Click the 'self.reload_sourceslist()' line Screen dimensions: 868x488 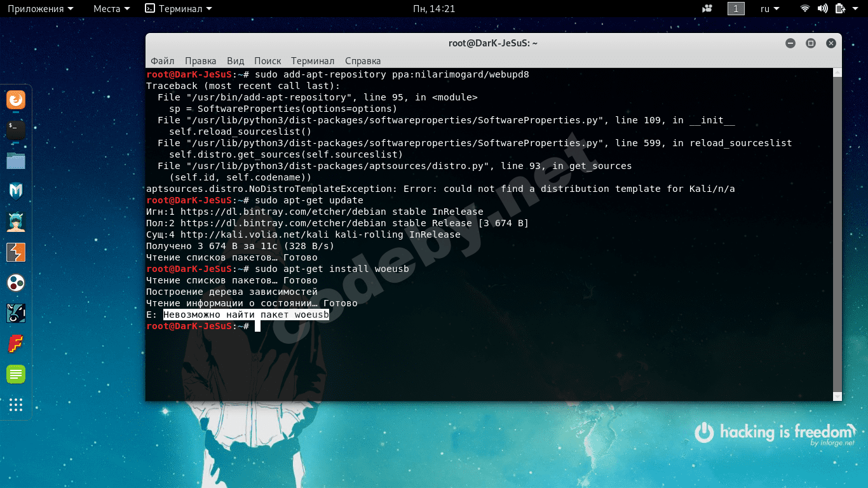pos(240,132)
